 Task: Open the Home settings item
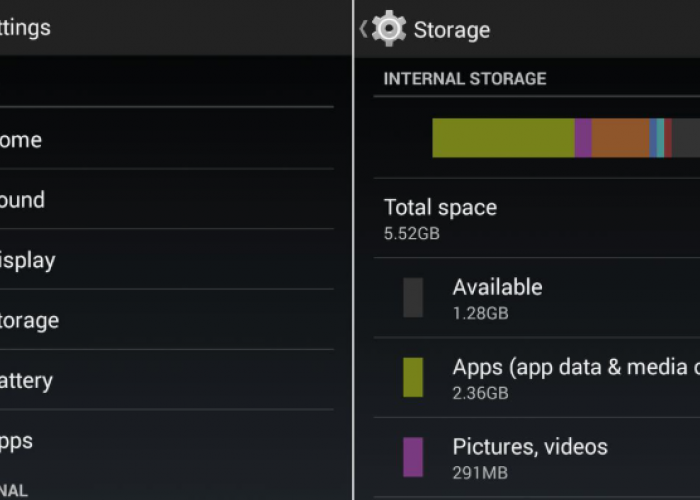click(x=20, y=140)
